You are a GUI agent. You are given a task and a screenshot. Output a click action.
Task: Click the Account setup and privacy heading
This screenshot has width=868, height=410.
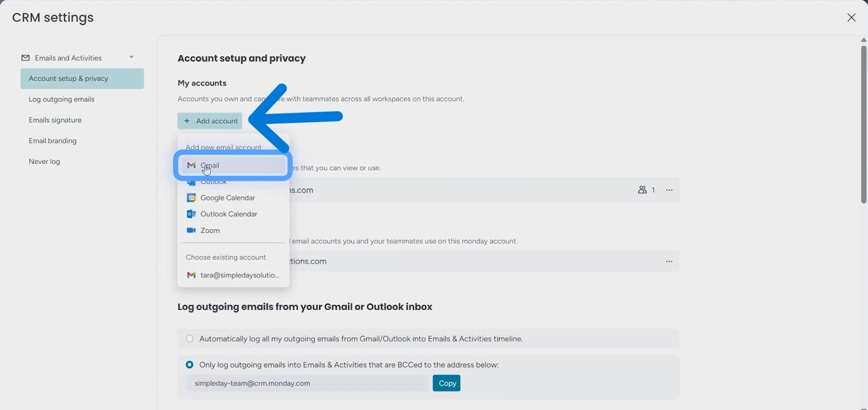click(242, 58)
